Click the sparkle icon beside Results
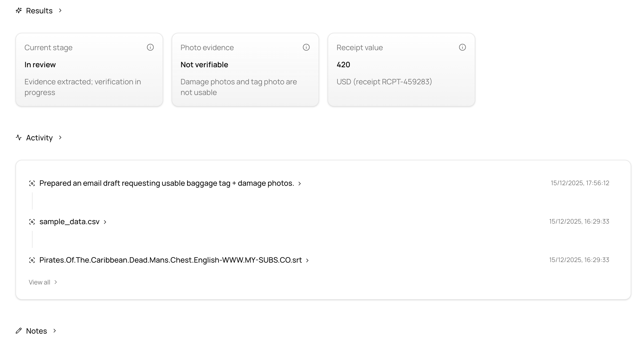The width and height of the screenshot is (644, 340). pyautogui.click(x=19, y=10)
